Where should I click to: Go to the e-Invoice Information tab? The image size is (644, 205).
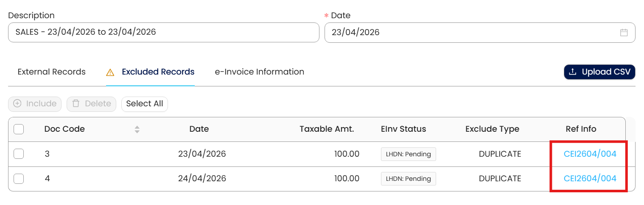[259, 72]
